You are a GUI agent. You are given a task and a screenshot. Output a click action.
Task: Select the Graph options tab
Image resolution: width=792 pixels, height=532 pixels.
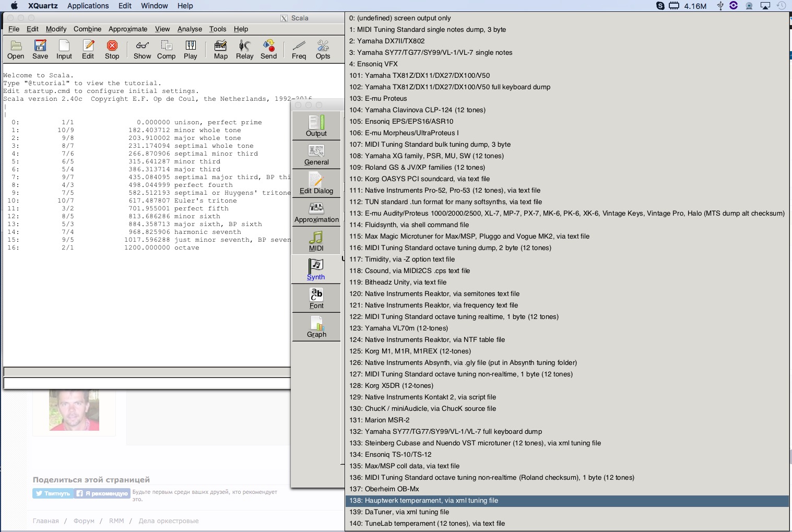[x=316, y=327]
